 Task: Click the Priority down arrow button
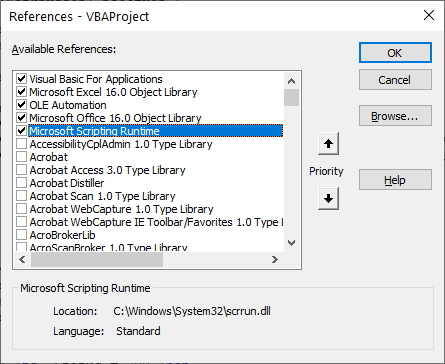tap(328, 198)
